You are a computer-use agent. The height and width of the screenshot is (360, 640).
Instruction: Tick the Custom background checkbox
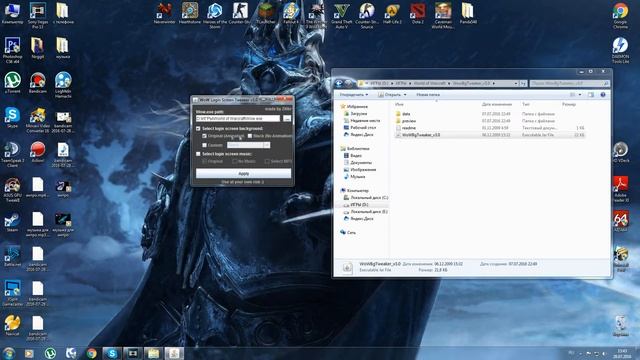click(x=204, y=145)
